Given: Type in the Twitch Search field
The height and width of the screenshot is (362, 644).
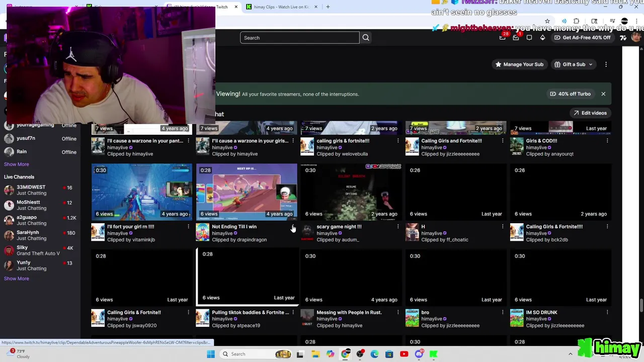Looking at the screenshot, I should 300,38.
